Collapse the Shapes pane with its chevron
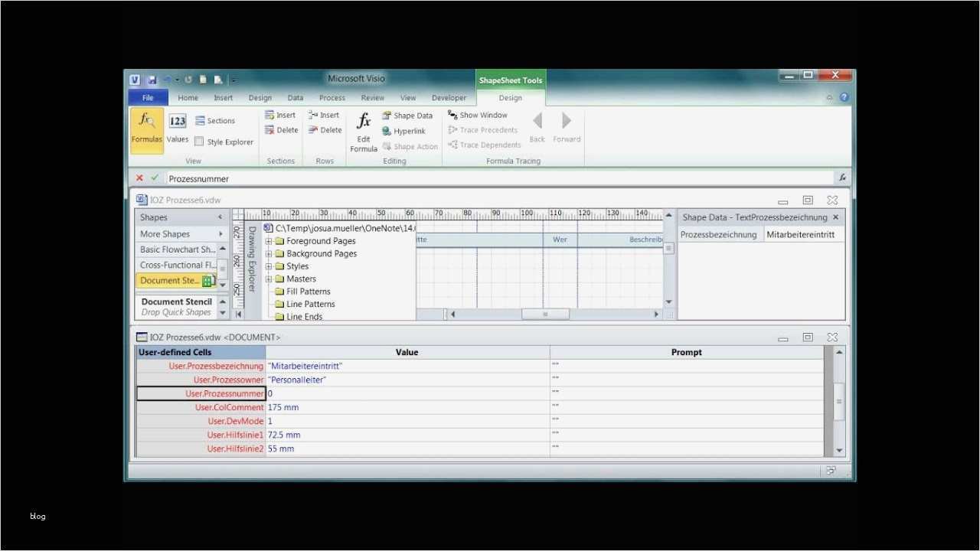Image resolution: width=980 pixels, height=551 pixels. [x=220, y=217]
